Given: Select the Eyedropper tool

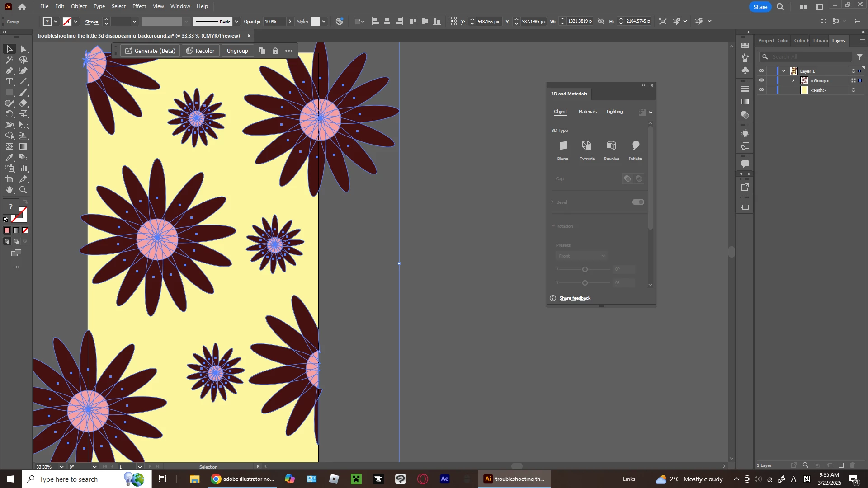Looking at the screenshot, I should click(9, 158).
